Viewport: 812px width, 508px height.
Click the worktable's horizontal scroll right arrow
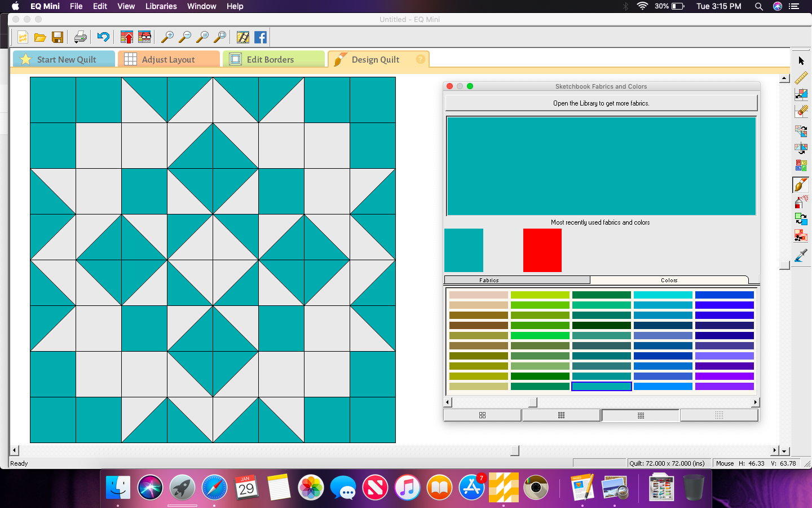coord(775,451)
